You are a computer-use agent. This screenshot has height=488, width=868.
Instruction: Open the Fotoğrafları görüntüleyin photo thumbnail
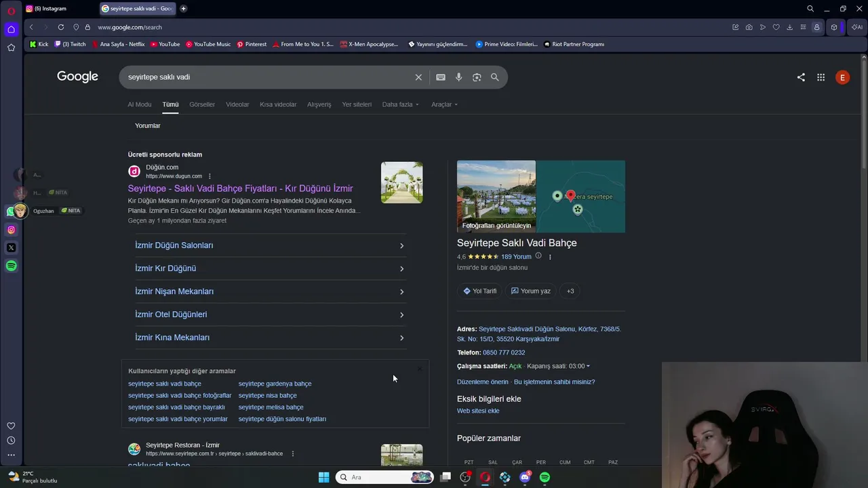pos(496,197)
